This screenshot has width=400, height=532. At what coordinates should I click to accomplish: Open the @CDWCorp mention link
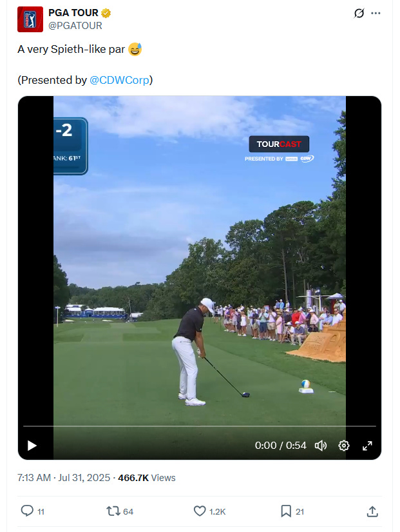tap(119, 80)
